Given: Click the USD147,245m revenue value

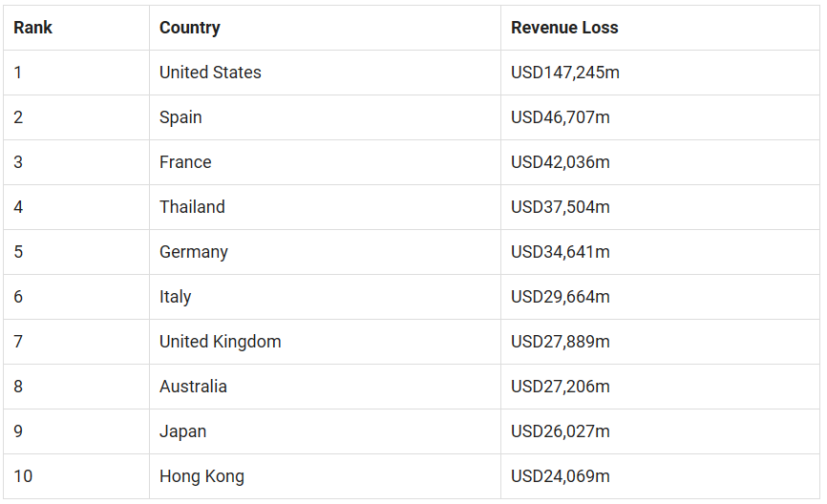Looking at the screenshot, I should 565,73.
